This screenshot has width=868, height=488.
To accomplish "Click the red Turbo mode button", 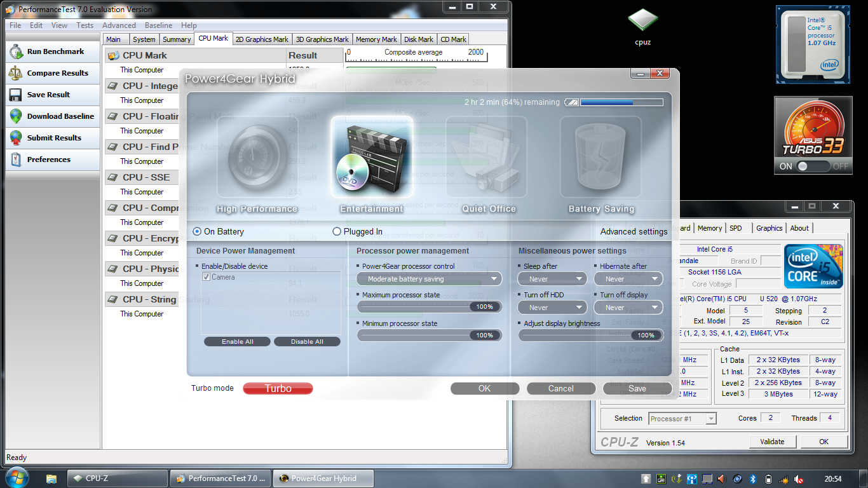I will coord(278,389).
